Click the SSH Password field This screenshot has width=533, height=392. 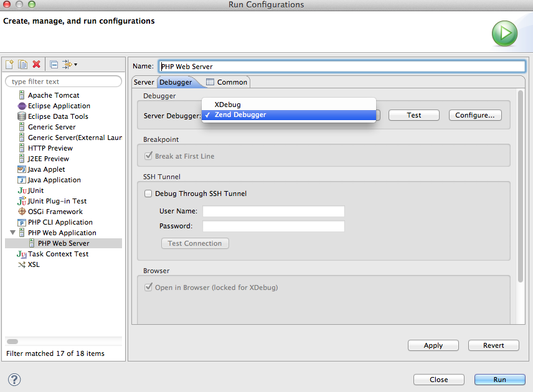pos(273,226)
